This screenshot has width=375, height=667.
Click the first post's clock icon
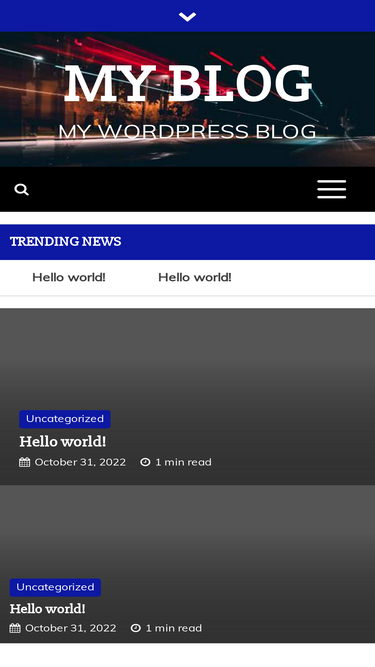pos(145,462)
